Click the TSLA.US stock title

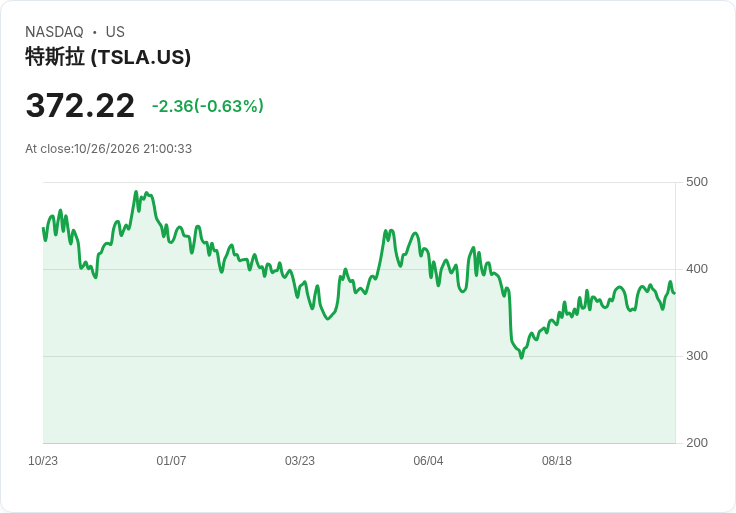[x=108, y=57]
